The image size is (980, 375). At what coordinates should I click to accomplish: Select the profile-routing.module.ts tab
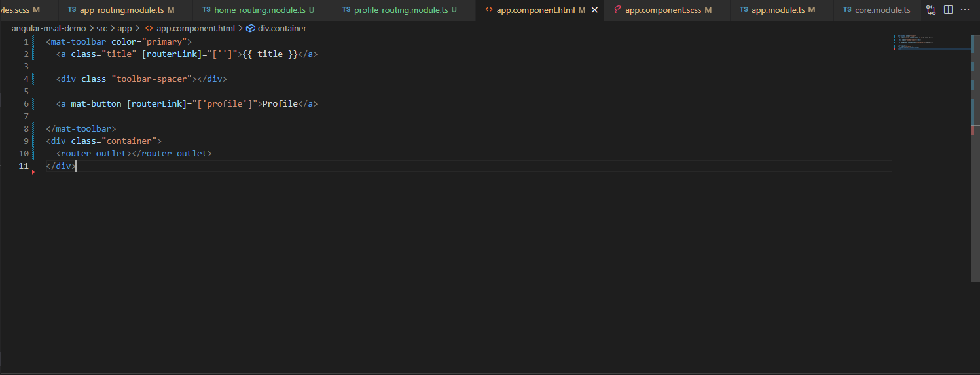tap(400, 10)
